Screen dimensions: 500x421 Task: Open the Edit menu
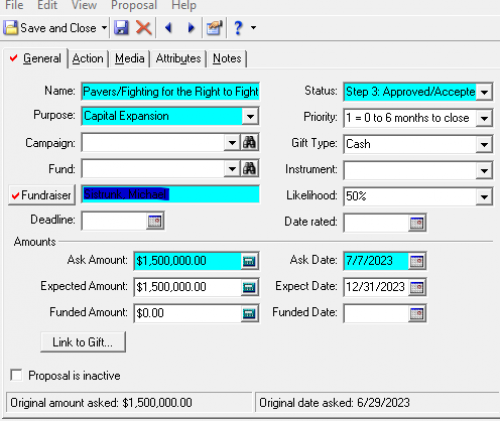click(x=47, y=5)
